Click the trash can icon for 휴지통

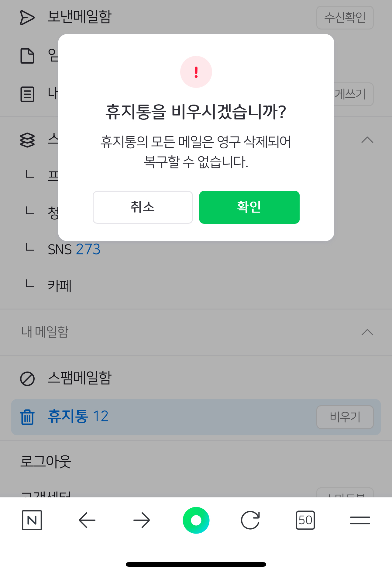click(27, 417)
